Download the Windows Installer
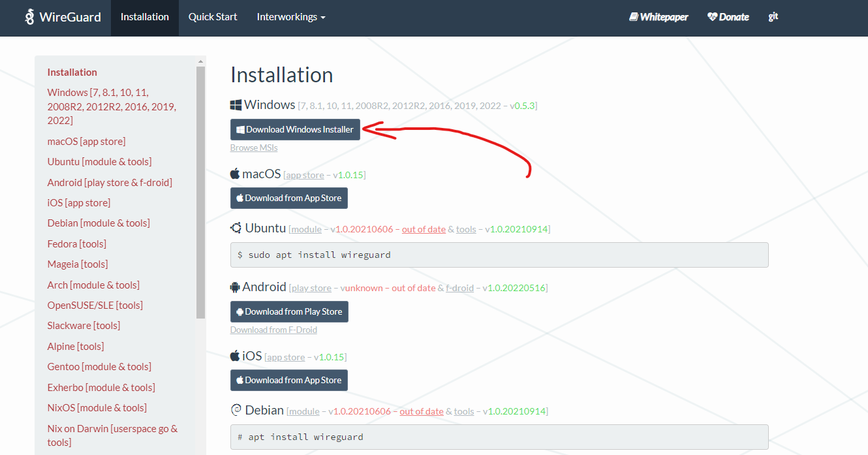 pos(295,129)
